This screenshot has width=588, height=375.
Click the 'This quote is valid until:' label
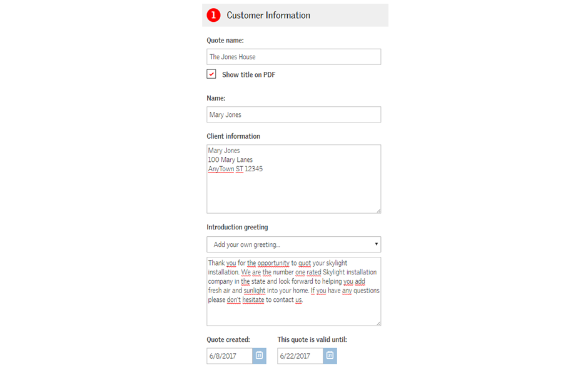click(312, 340)
